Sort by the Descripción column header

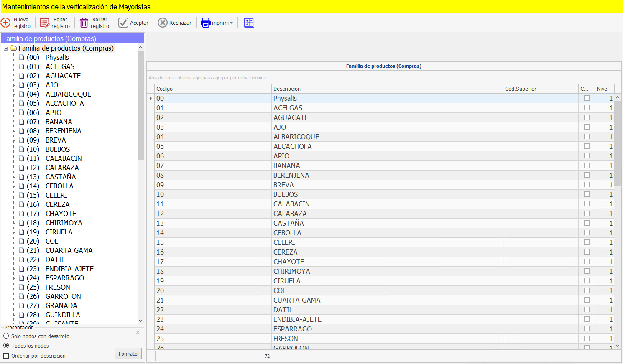coord(387,89)
